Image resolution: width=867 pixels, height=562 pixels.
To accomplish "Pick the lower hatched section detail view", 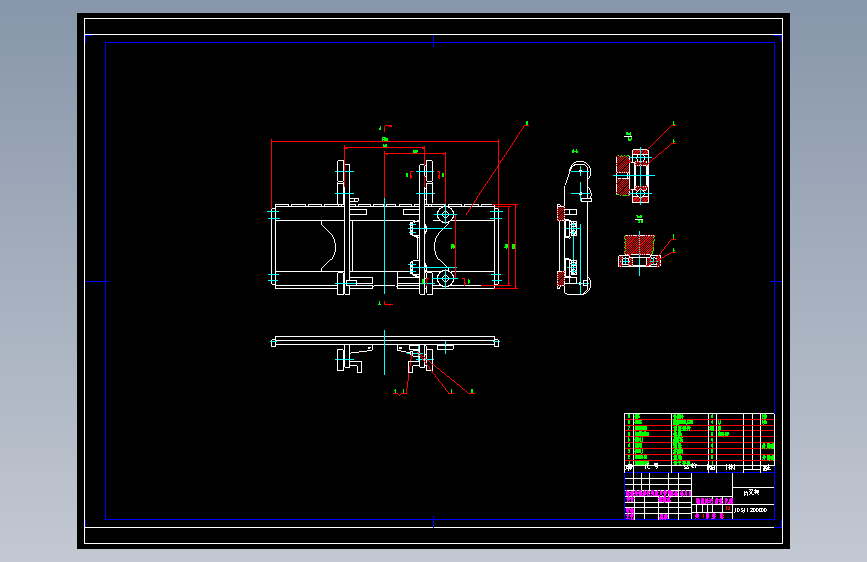I will point(639,252).
